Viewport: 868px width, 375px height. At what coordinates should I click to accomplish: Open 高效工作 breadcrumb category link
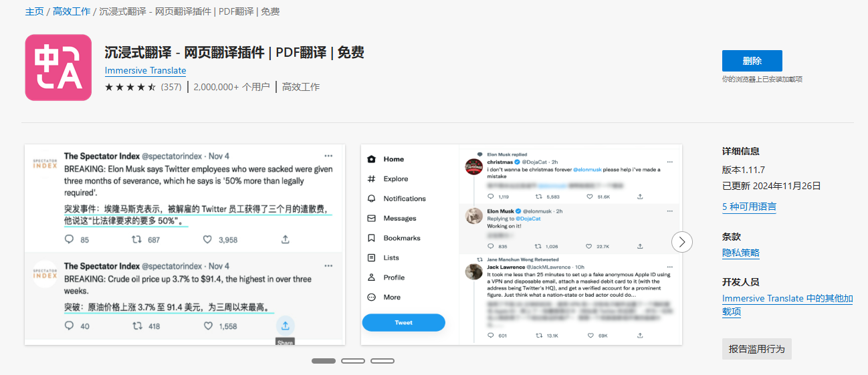[72, 11]
